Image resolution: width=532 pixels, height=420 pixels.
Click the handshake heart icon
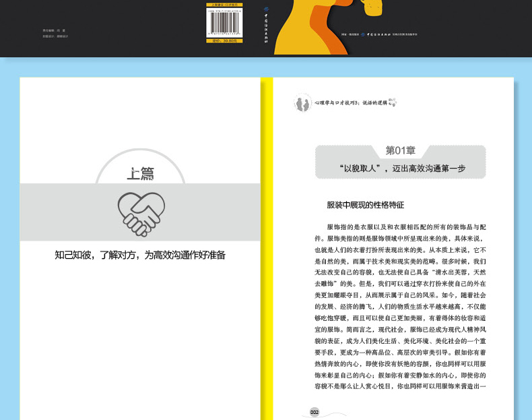point(141,212)
